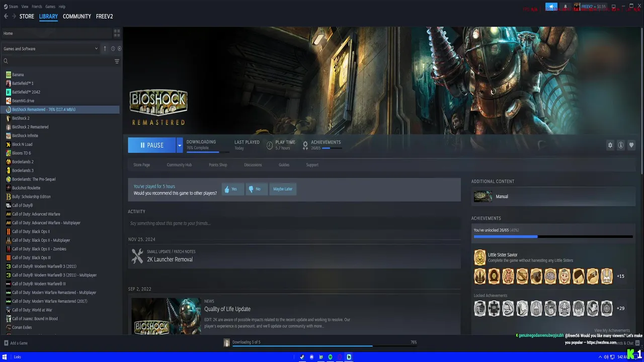Screen dimensions: 644x362
Task: Open the Help menu
Action: (62, 7)
